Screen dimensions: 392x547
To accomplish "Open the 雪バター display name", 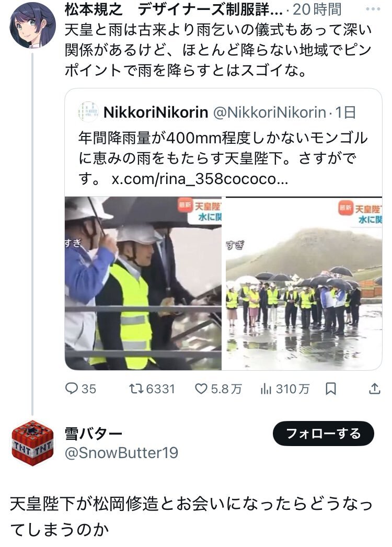I will coord(94,434).
